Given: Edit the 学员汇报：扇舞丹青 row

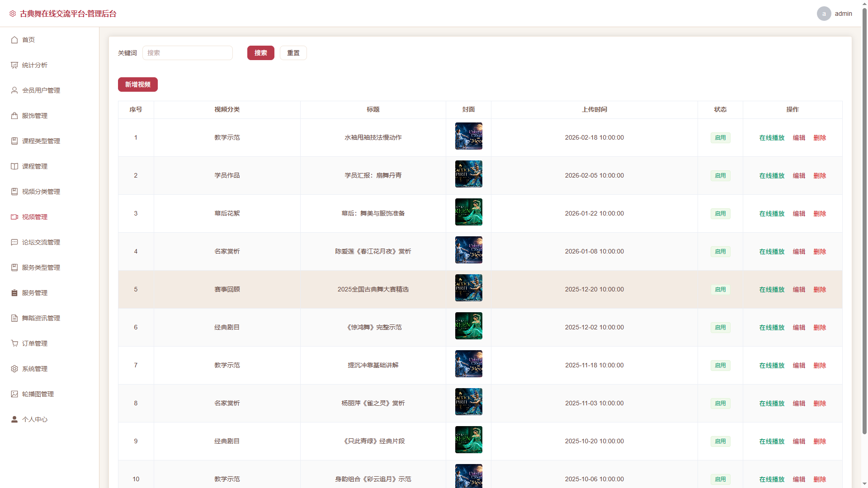Looking at the screenshot, I should pos(799,176).
